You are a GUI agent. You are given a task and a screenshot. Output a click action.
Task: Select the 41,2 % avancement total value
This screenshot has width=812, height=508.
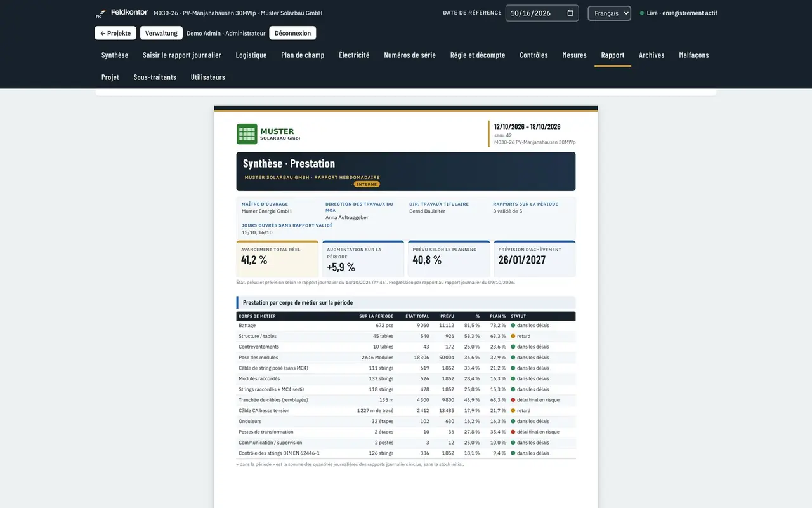254,260
